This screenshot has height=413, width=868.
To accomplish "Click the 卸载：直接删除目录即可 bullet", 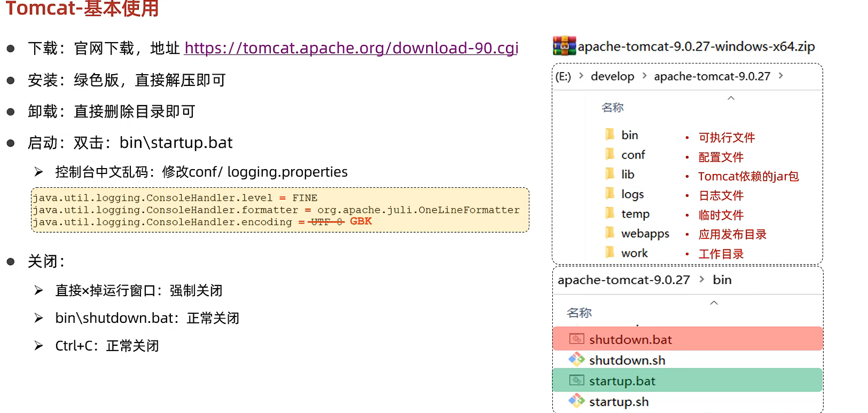I will coord(112,112).
